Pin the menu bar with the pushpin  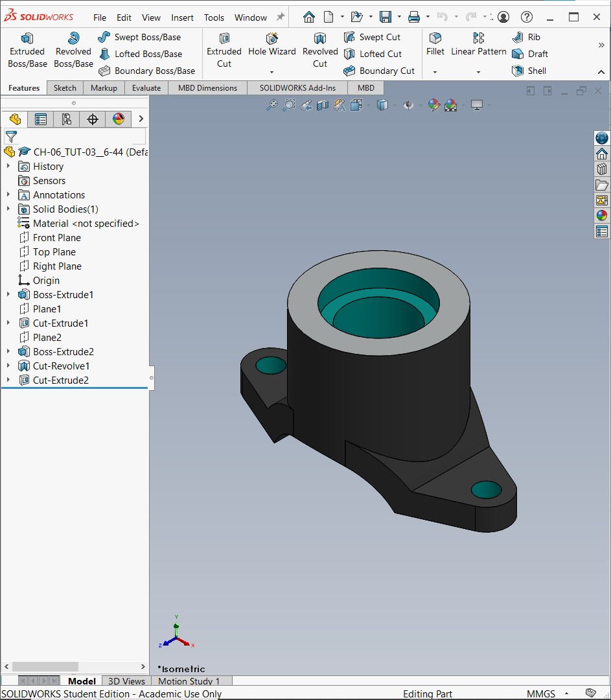(281, 17)
